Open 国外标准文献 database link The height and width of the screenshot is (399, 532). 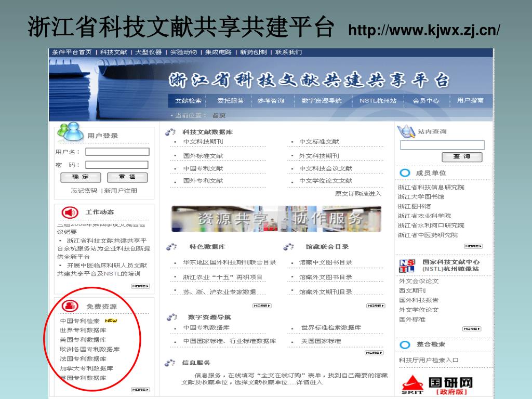tap(203, 156)
